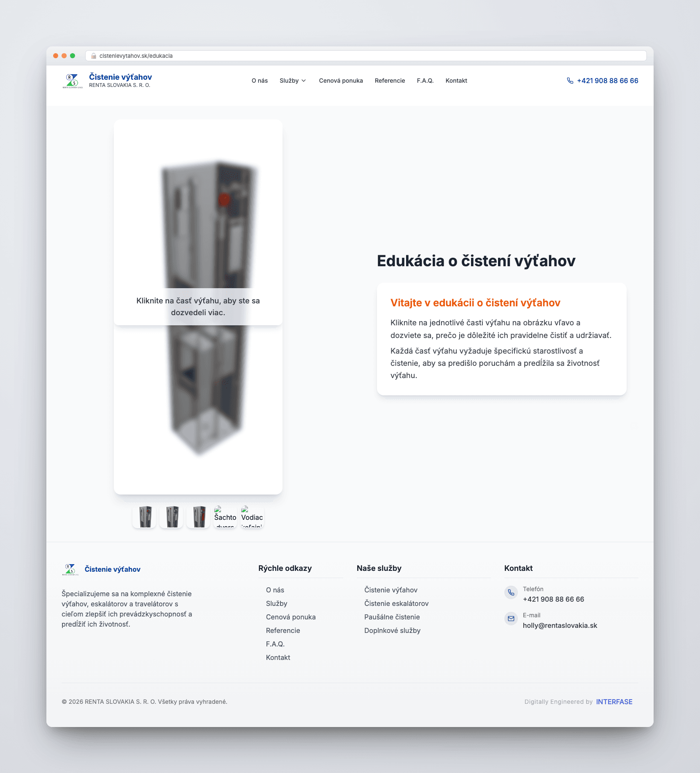Click the footer Renta Slovakia logo
The width and height of the screenshot is (700, 773).
[x=70, y=569]
